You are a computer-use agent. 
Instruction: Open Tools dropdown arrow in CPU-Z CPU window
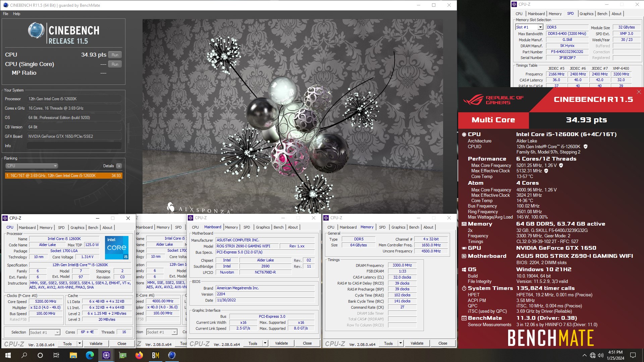(x=79, y=344)
